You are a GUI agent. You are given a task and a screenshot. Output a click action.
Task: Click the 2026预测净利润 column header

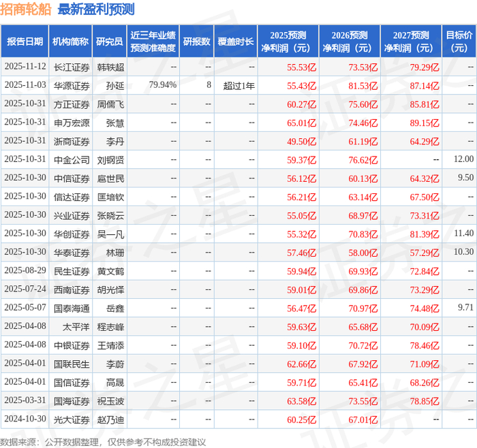[x=350, y=42]
